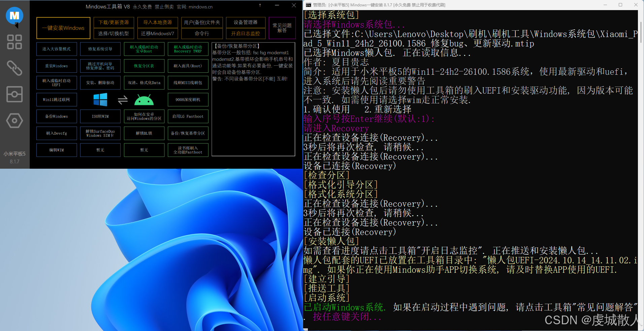Maximize the console window

point(620,5)
